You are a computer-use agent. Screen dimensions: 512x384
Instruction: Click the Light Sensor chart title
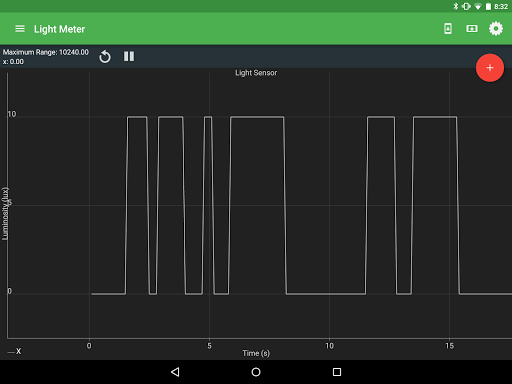[256, 73]
